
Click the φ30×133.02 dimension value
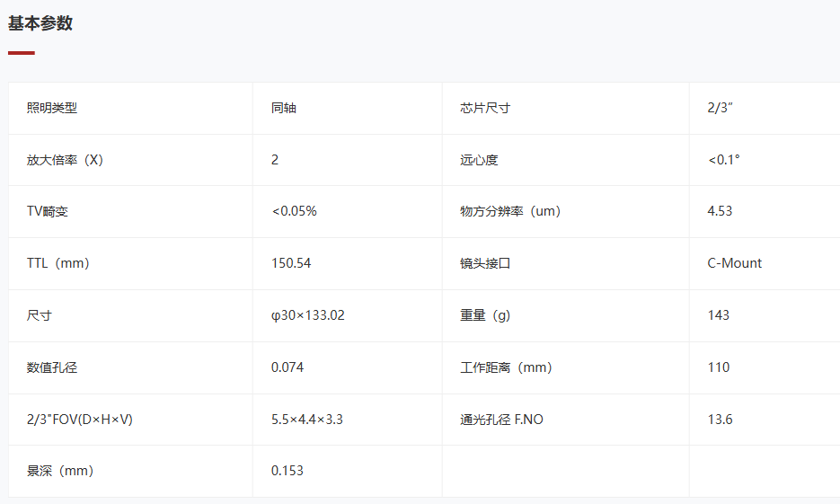307,315
